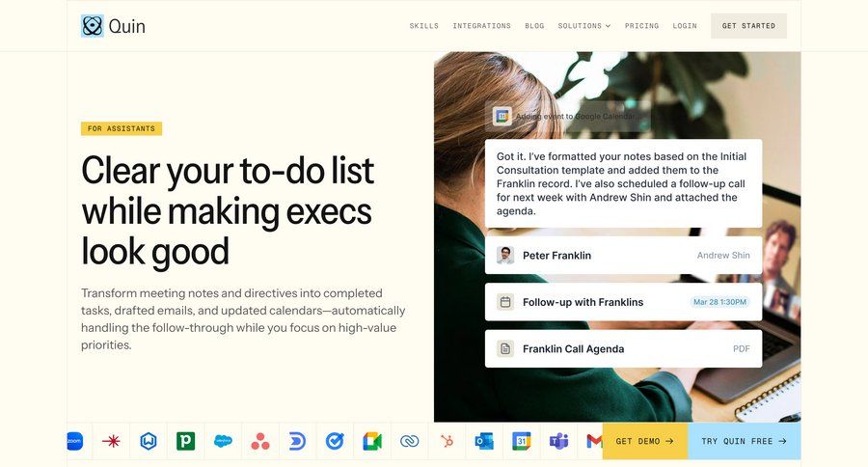Click the red starburst integration icon
The image size is (868, 467).
[111, 441]
